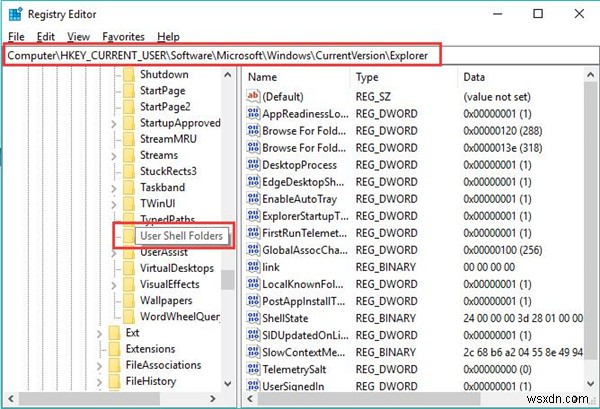Select the WordWheelQuer key
Viewport: 600px width, 409px height.
pos(180,316)
